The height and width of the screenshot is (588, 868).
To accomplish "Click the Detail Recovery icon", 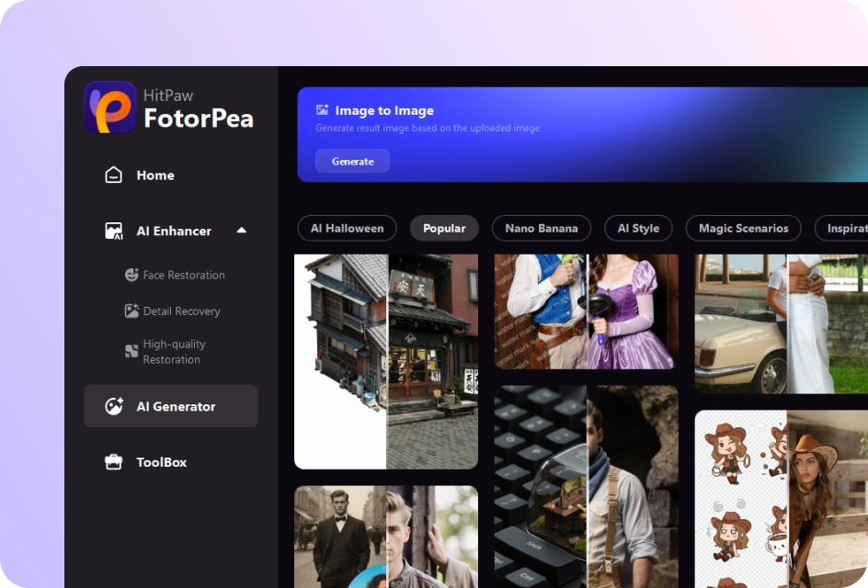I will click(131, 311).
